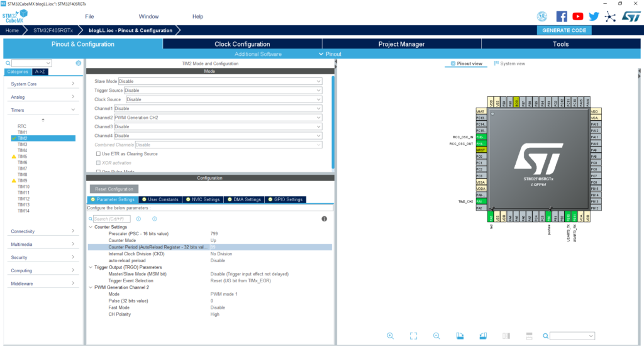Enable Use ETR as Clearing Source

pyautogui.click(x=98, y=153)
